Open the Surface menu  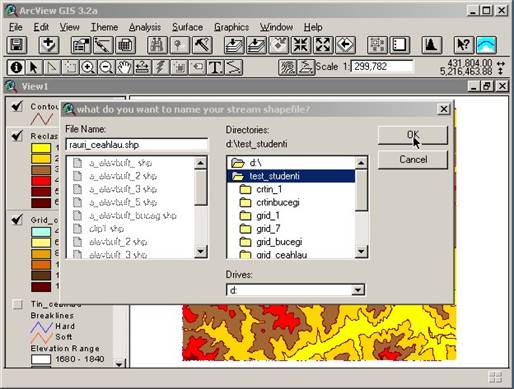[188, 27]
